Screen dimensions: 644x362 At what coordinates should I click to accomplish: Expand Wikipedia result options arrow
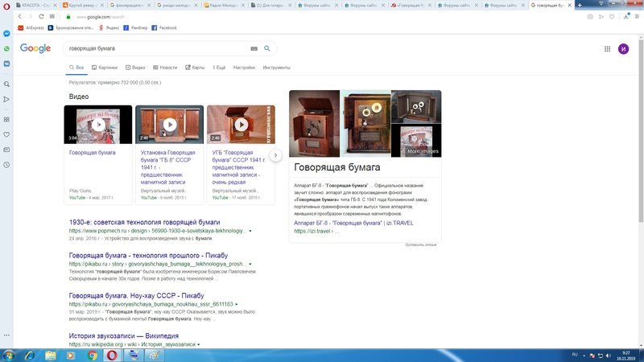(x=199, y=344)
